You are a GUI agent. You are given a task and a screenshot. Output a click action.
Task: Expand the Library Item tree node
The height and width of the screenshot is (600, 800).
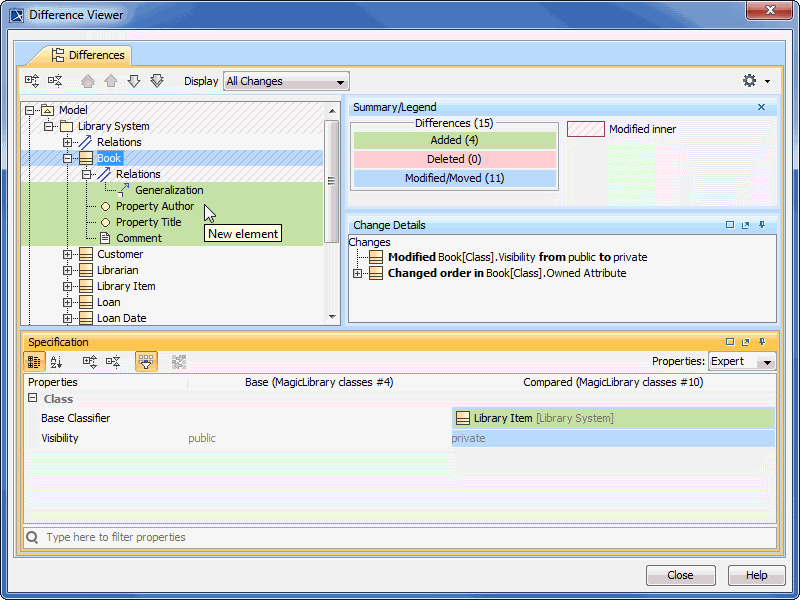[x=67, y=286]
